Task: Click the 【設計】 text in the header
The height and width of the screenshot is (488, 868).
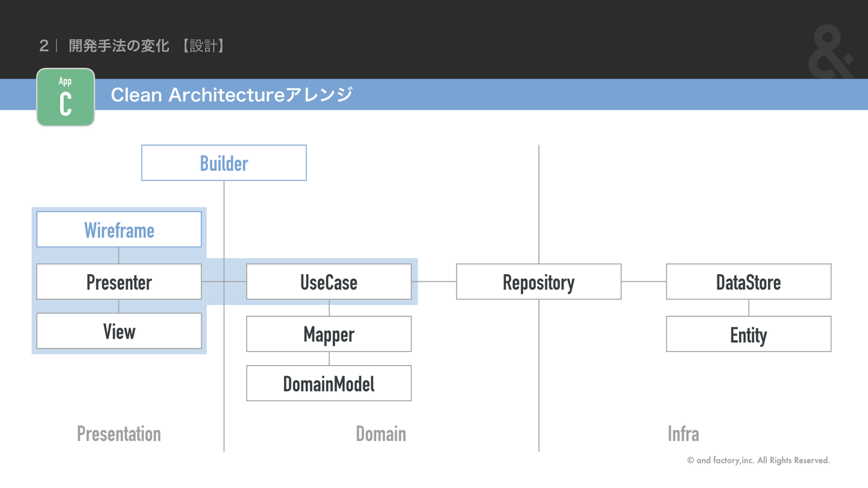Action: [x=204, y=46]
